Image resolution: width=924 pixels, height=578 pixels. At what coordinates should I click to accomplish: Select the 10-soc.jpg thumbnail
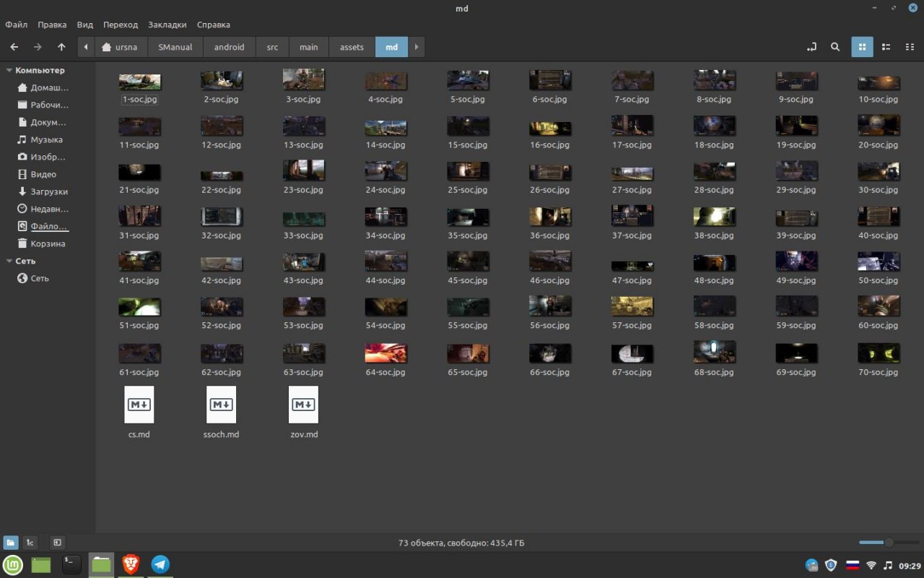879,83
